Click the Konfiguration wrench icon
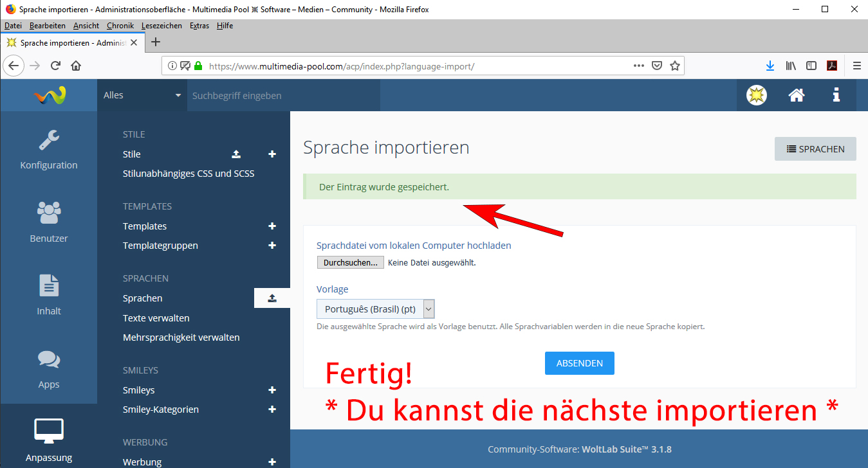 [49, 139]
